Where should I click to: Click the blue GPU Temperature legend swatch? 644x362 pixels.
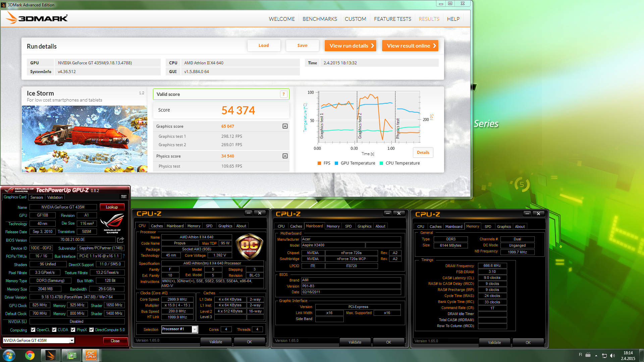pyautogui.click(x=336, y=163)
